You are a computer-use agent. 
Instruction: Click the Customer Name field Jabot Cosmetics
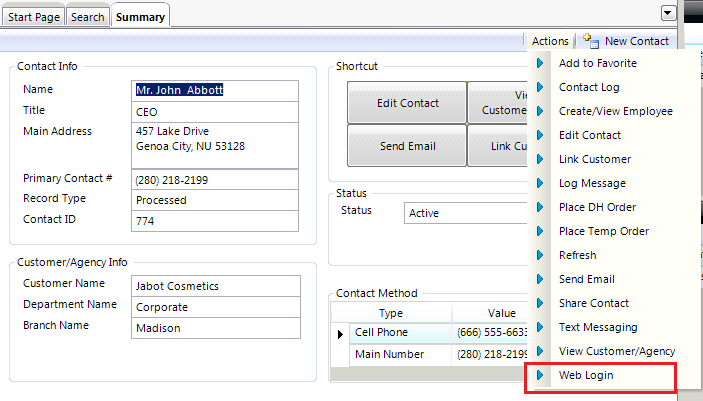coord(216,286)
